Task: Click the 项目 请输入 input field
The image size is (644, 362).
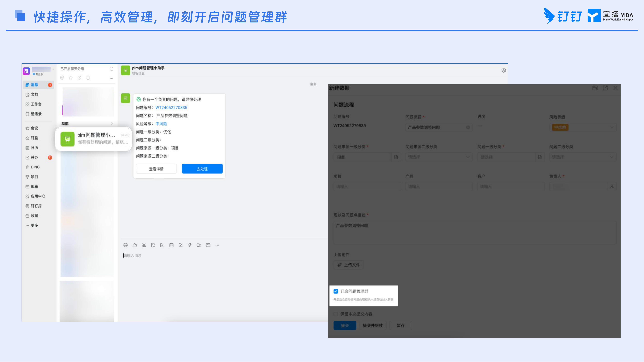Action: (367, 187)
